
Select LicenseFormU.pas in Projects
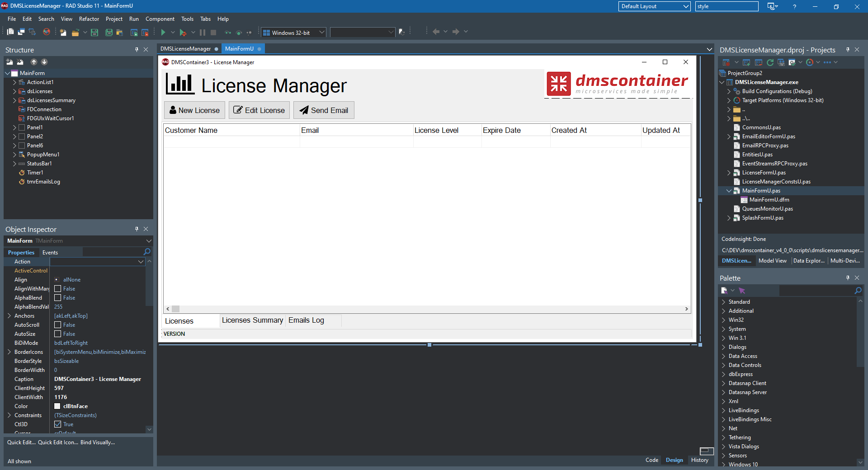point(764,173)
